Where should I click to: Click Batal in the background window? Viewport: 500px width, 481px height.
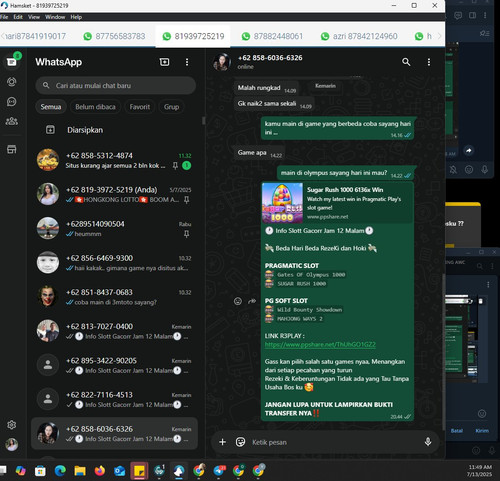click(457, 431)
